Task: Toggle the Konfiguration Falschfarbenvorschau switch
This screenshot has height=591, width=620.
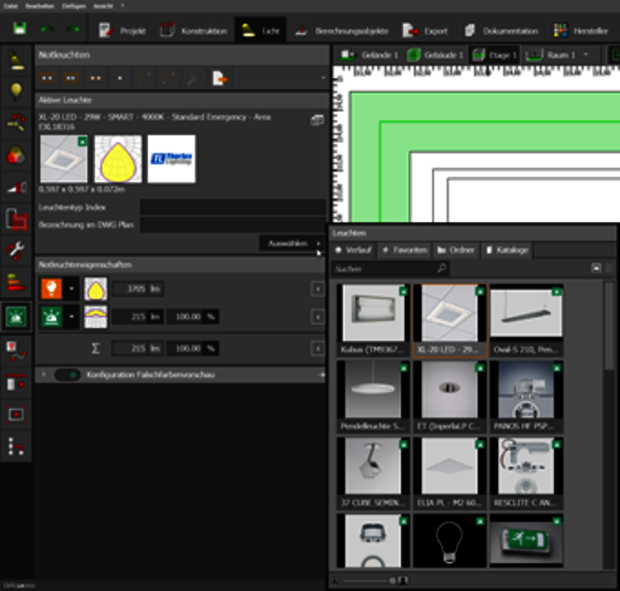Action: [68, 374]
